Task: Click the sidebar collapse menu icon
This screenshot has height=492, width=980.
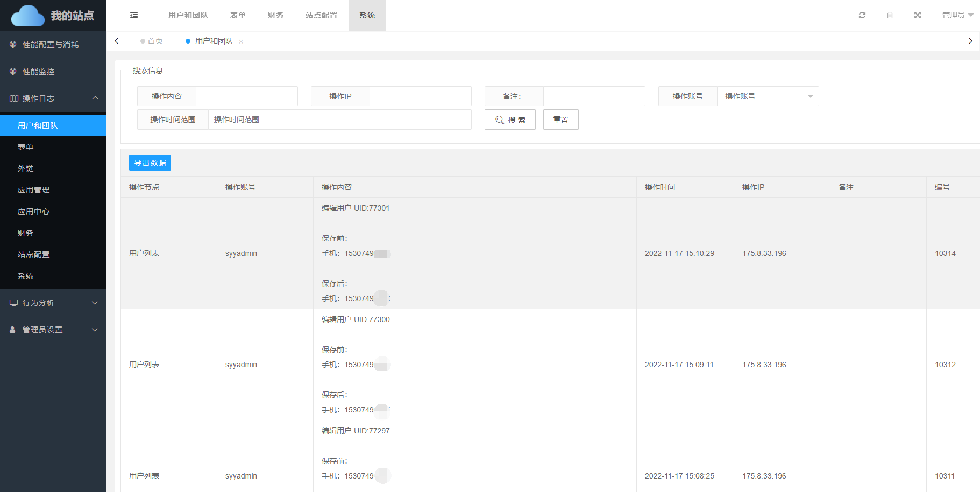Action: tap(134, 16)
